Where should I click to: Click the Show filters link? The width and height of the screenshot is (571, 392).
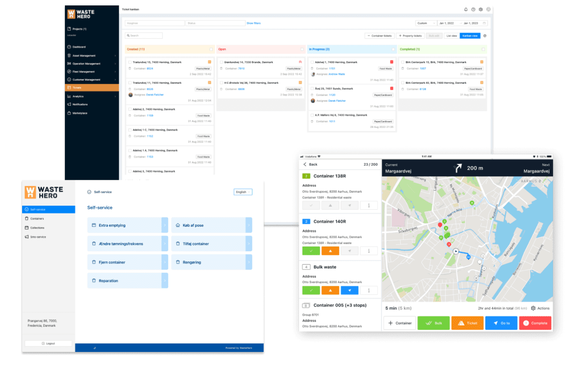tap(253, 23)
